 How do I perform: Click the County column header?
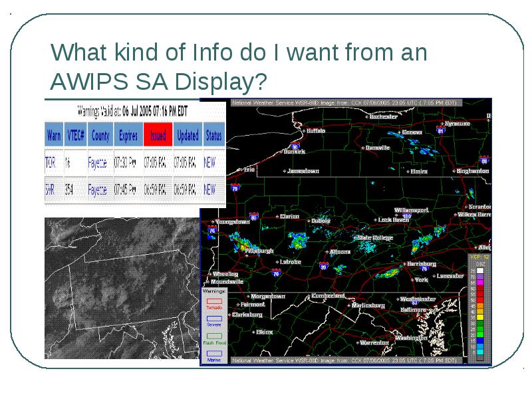click(x=100, y=135)
